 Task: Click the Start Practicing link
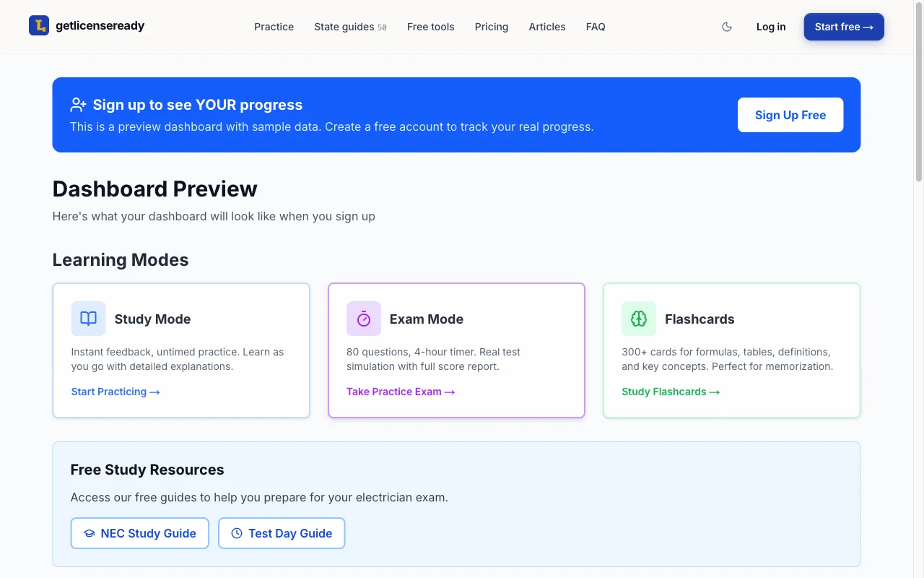pos(115,392)
